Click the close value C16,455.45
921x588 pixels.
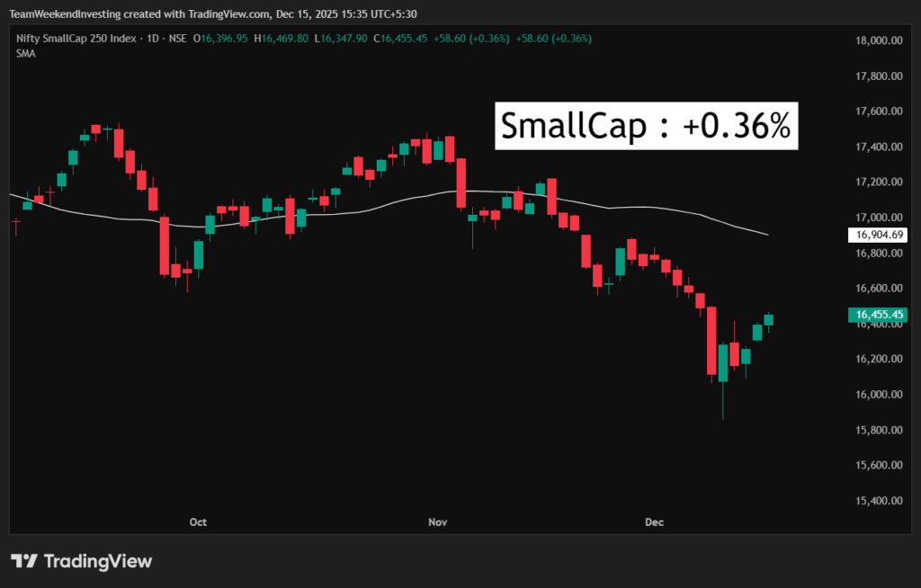pyautogui.click(x=403, y=39)
